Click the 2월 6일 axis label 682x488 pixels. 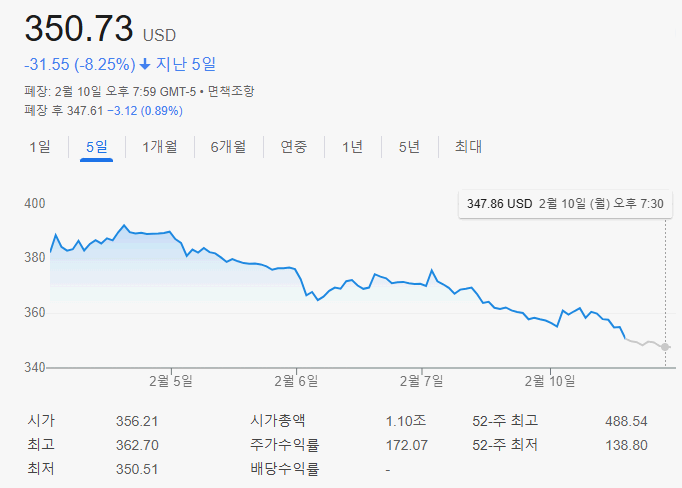(296, 381)
